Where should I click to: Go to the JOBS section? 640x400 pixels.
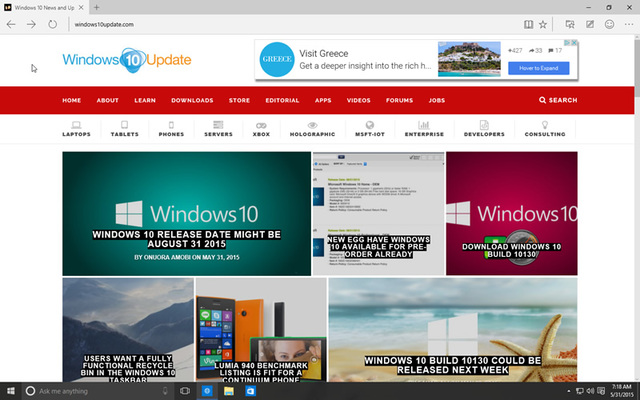[x=437, y=100]
